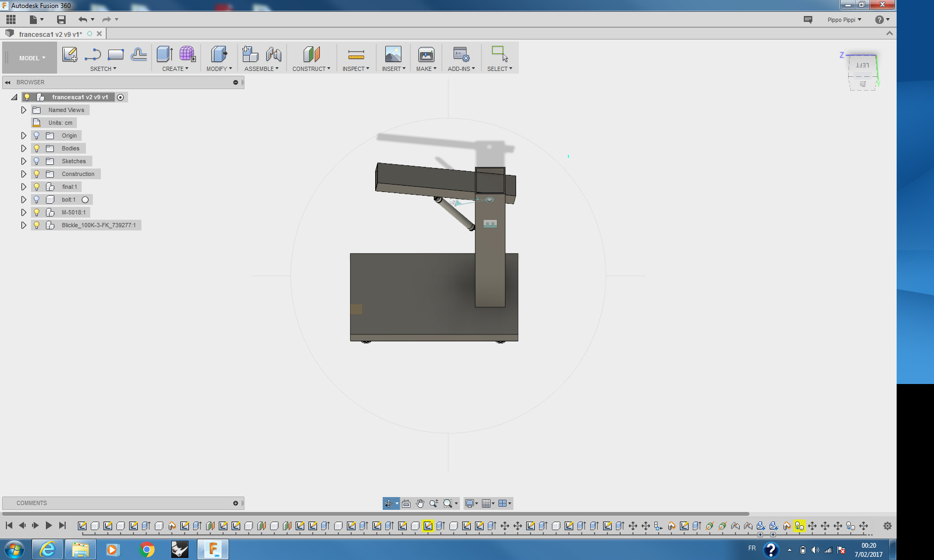This screenshot has width=934, height=560.
Task: Click the yellow highlighted sketch timeline marker
Action: click(428, 526)
